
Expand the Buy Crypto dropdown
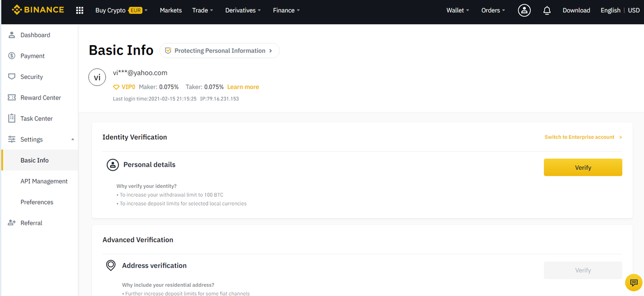(x=121, y=10)
